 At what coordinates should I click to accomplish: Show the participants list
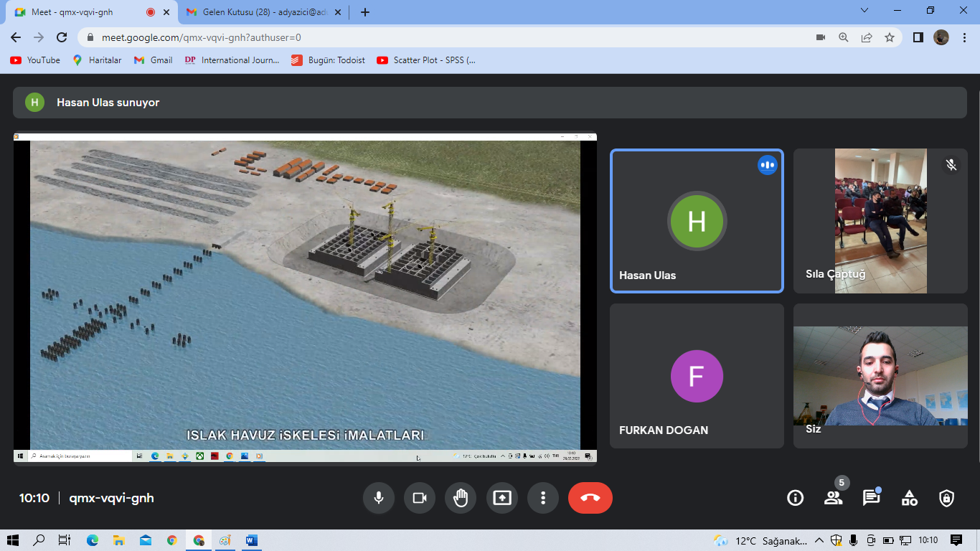pyautogui.click(x=833, y=498)
